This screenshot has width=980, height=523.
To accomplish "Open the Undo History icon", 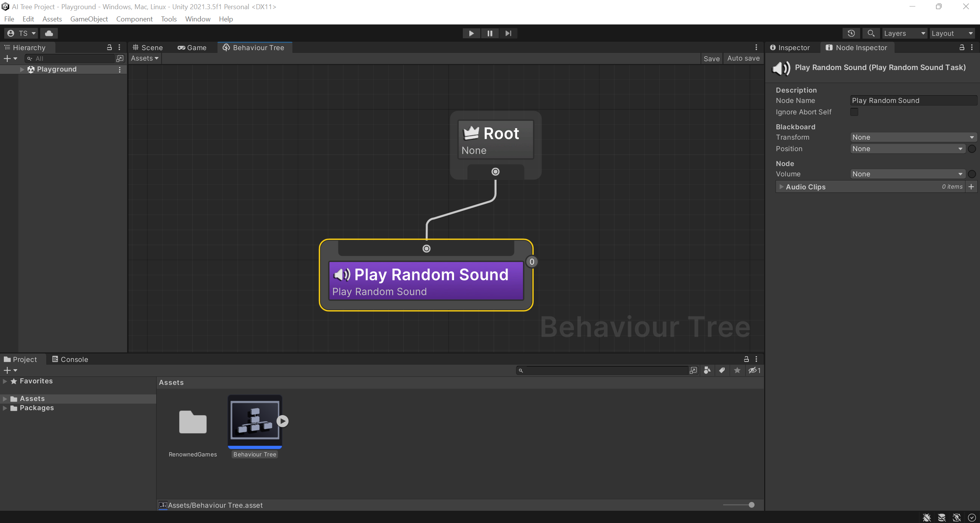I will point(851,33).
